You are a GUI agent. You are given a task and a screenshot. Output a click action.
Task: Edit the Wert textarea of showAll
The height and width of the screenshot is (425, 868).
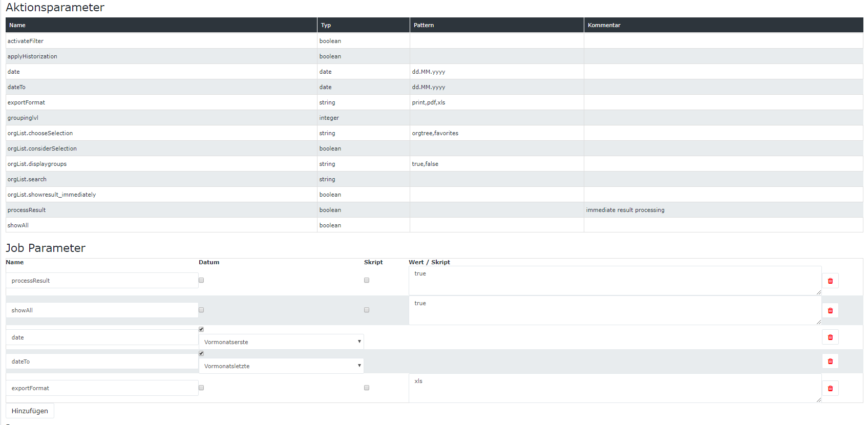[x=615, y=310]
